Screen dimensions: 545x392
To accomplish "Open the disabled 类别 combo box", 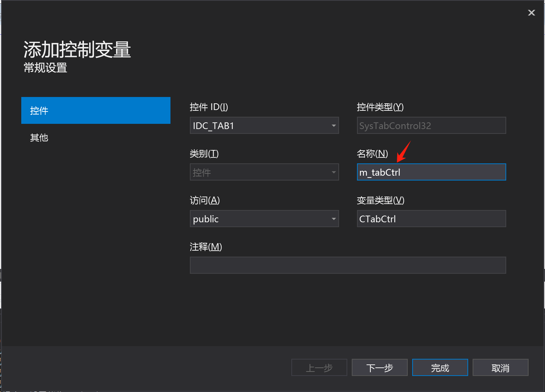I will pyautogui.click(x=264, y=172).
